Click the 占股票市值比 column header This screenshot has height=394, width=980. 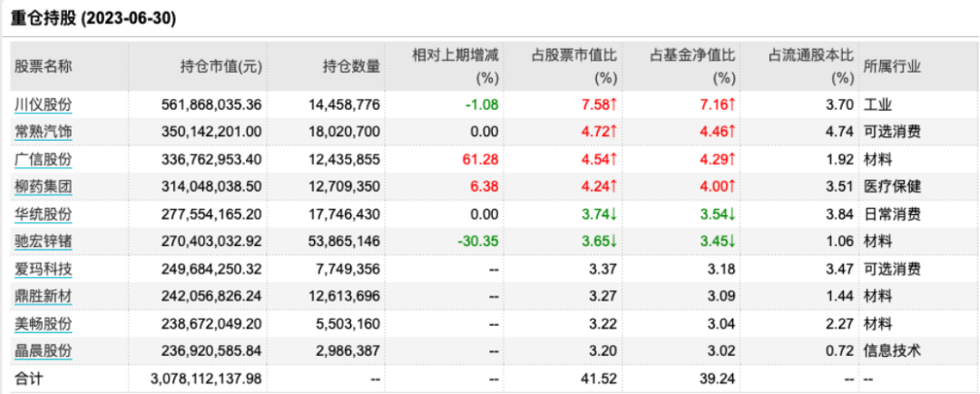574,67
